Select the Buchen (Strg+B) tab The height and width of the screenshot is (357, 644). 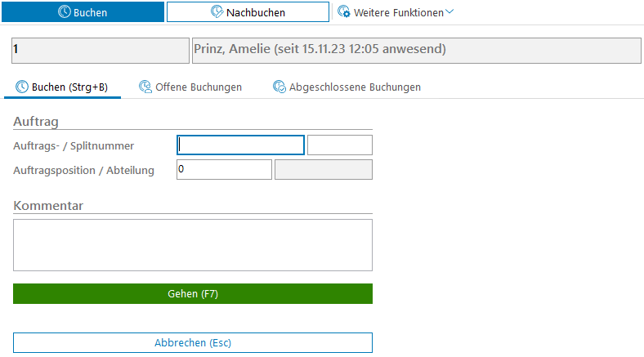[69, 87]
